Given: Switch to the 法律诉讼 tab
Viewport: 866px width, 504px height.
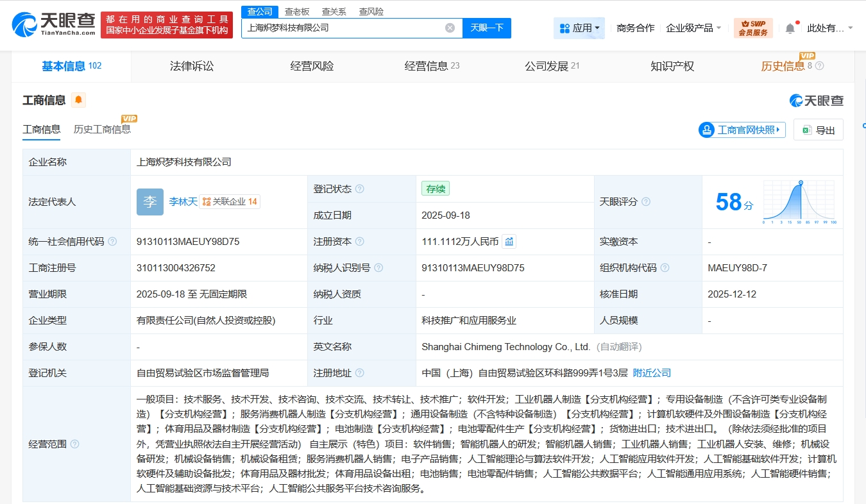Looking at the screenshot, I should (x=191, y=66).
